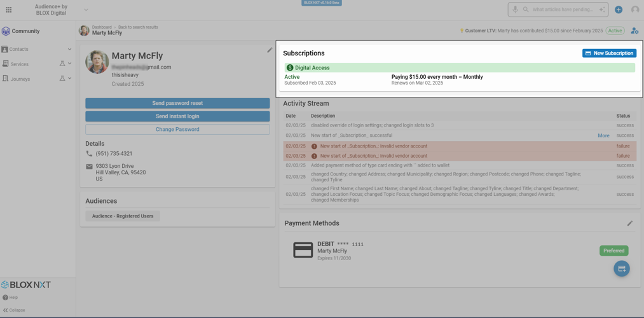This screenshot has width=644, height=318.
Task: Click the Services beta flask icon
Action: pos(62,64)
